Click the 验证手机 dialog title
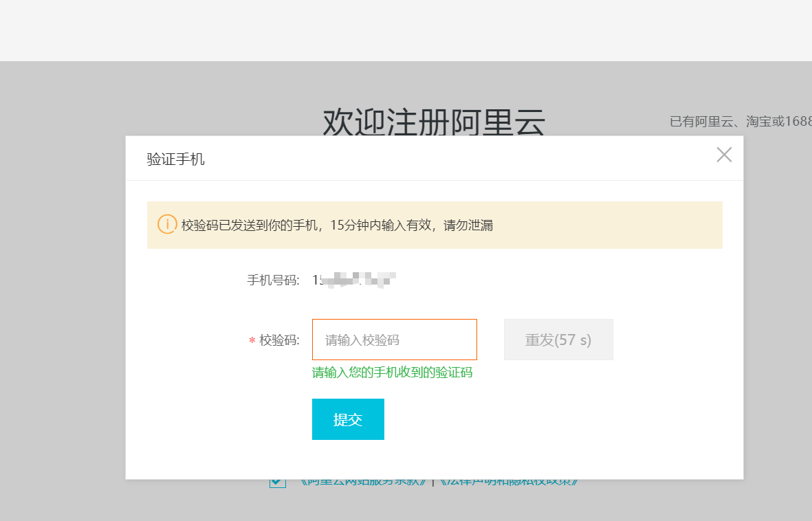The image size is (812, 521). [176, 159]
